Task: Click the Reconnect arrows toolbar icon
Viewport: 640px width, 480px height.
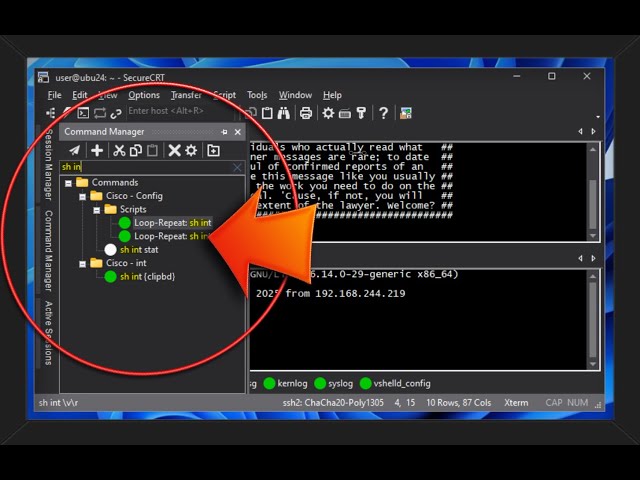Action: pos(100,113)
